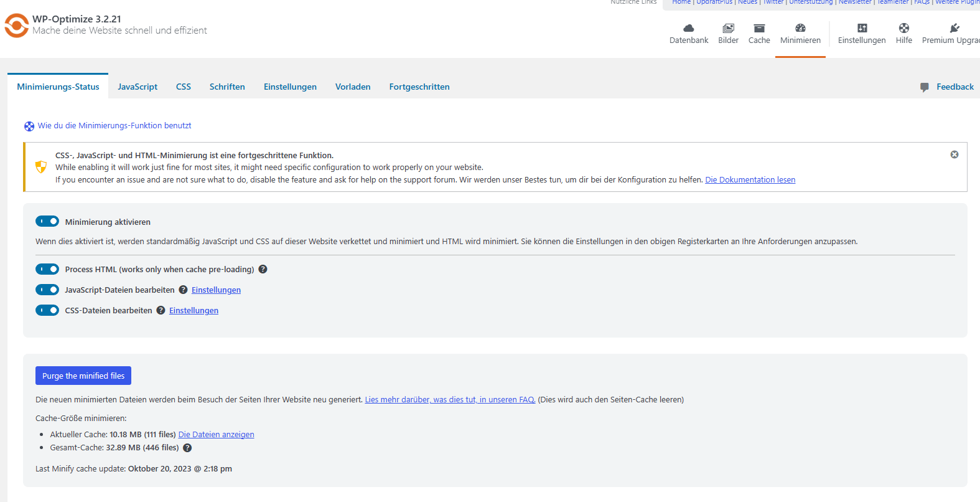Toggle JavaScript-Dateien bearbeiten switch
This screenshot has width=980, height=502.
[47, 290]
